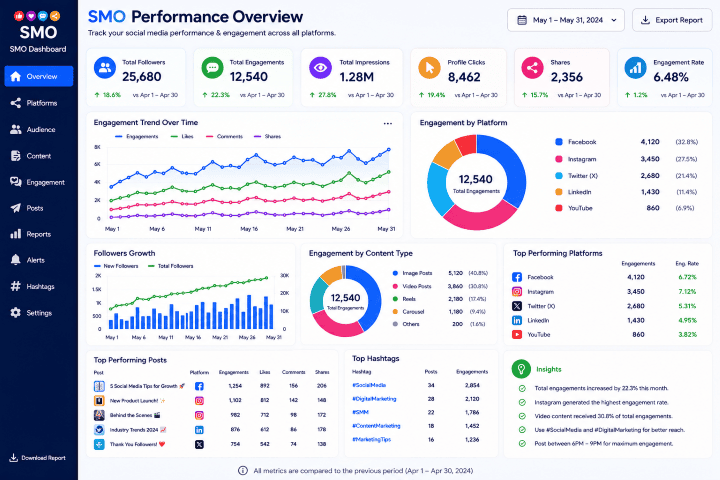Click the green Insights lightbulb icon
720x480 pixels.
(x=521, y=369)
